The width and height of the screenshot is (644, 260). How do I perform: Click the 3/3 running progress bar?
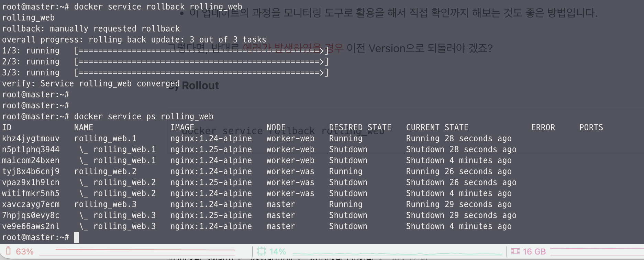pyautogui.click(x=202, y=73)
